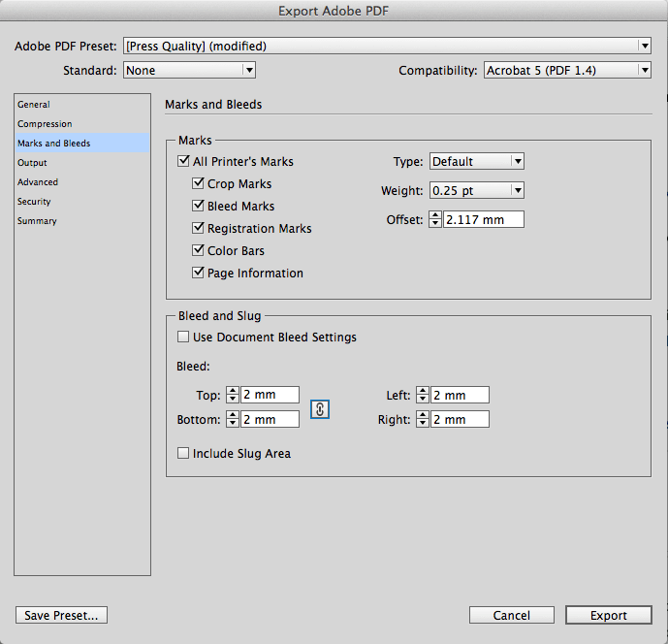The width and height of the screenshot is (668, 644).
Task: Decrease Top bleed with down arrow
Action: pyautogui.click(x=232, y=399)
